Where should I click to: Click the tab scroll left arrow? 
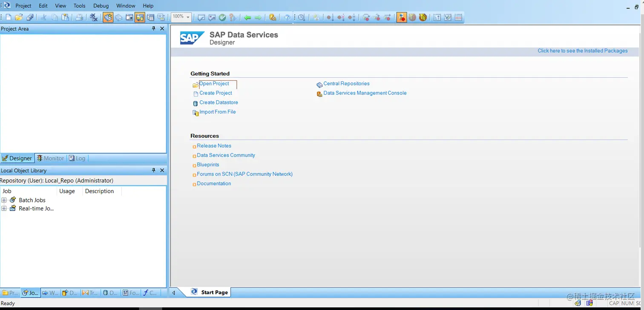(173, 293)
